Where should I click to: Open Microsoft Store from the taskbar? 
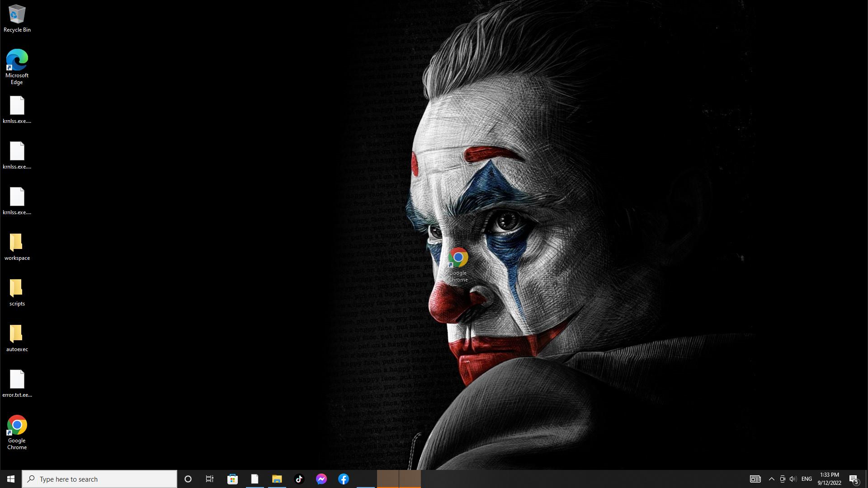click(232, 479)
